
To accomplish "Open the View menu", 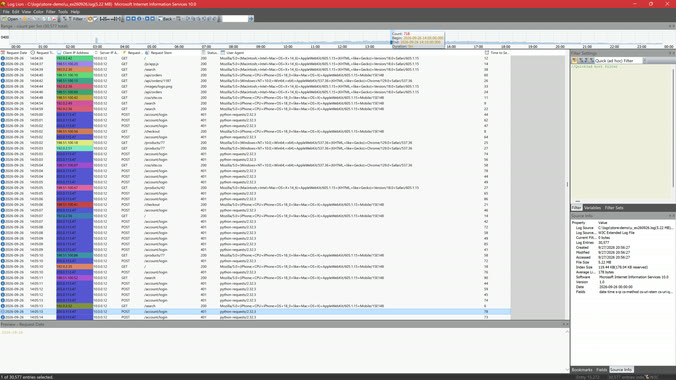I will click(26, 12).
